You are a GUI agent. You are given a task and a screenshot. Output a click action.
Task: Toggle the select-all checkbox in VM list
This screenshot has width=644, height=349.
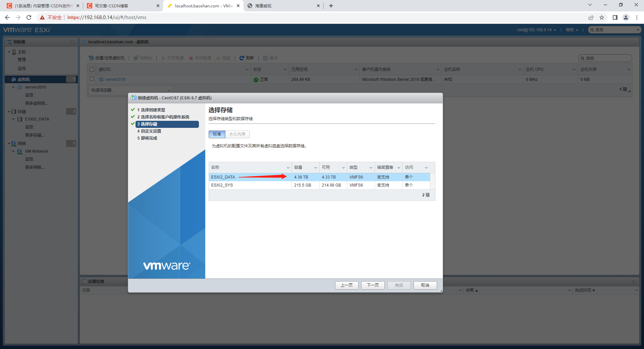[x=92, y=69]
